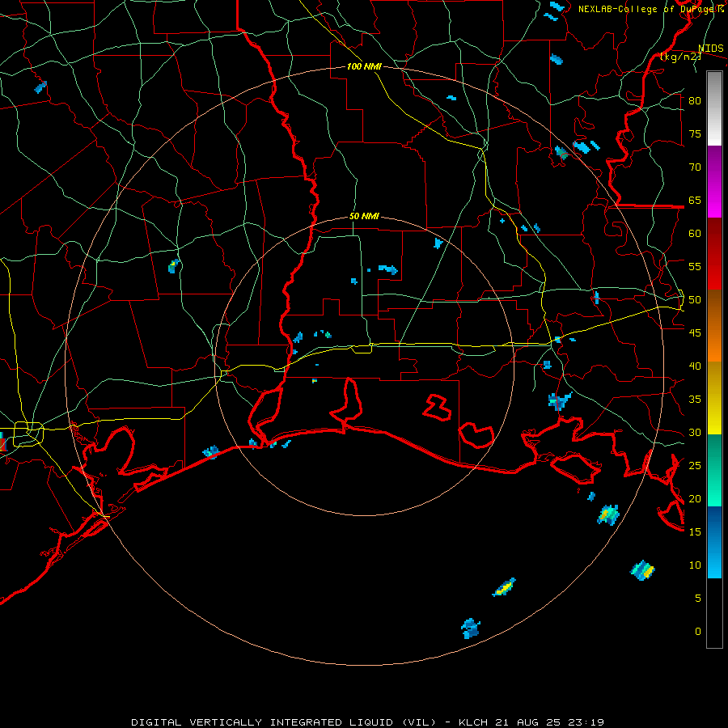The image size is (728, 728).
Task: Click the green-teal segment of the color scale
Action: coord(714,470)
